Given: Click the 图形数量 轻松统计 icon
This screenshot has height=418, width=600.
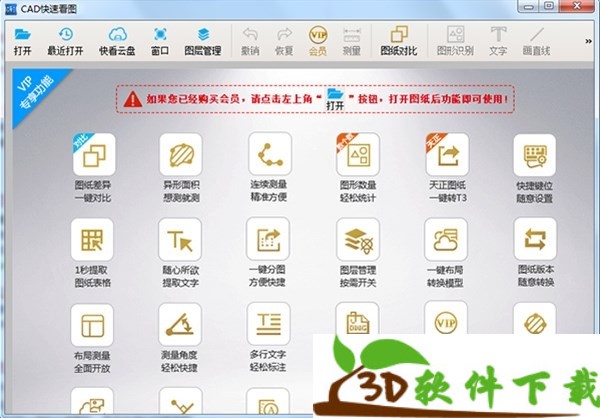Looking at the screenshot, I should click(x=358, y=155).
